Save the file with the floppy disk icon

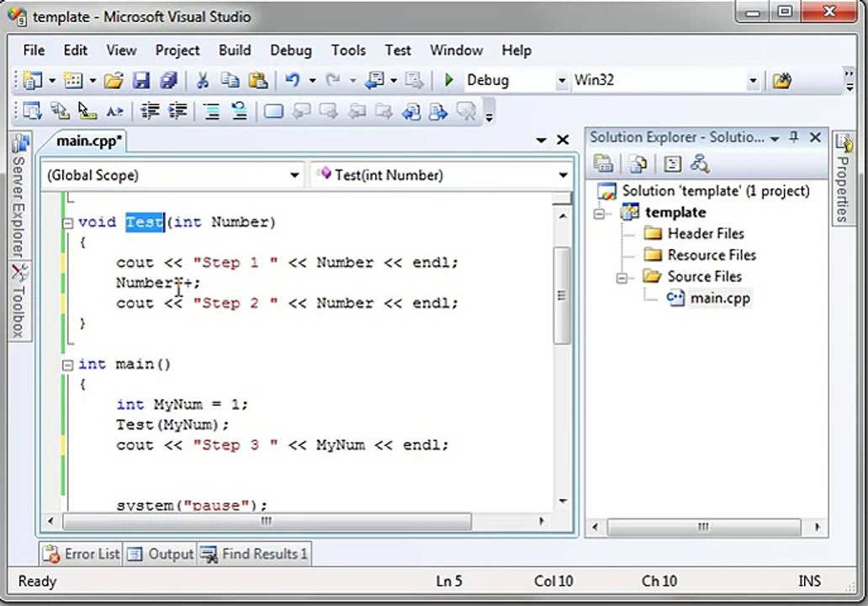(141, 81)
